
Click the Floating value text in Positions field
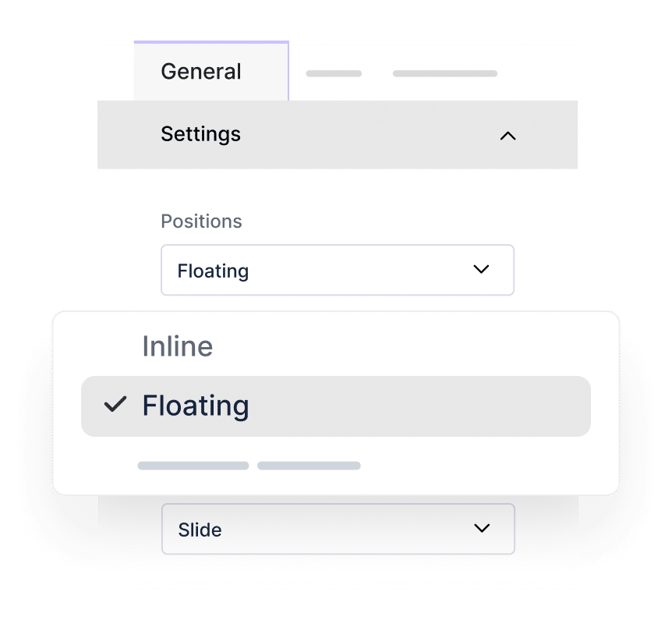coord(213,271)
